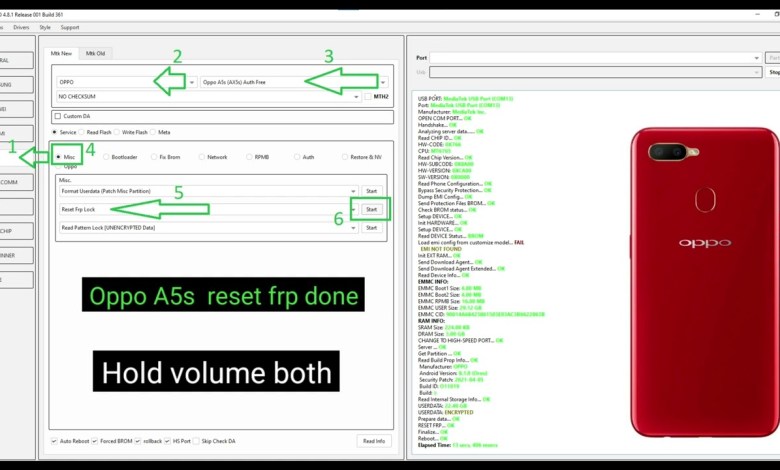Open the Oppo A5s model dropdown

click(383, 82)
